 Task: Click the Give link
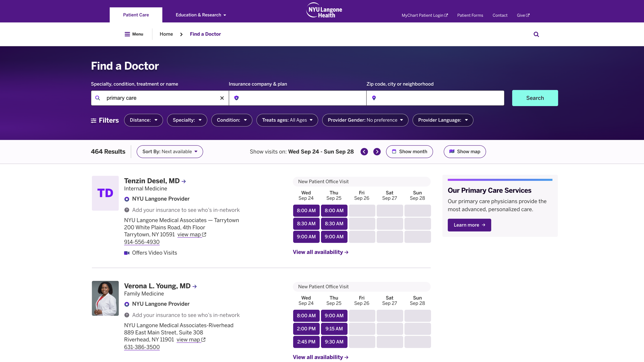(523, 15)
